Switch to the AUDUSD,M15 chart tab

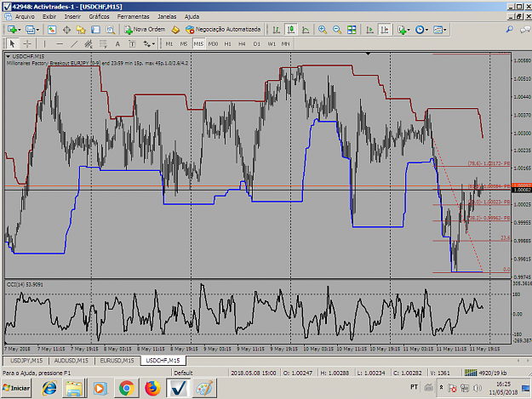[x=72, y=361]
